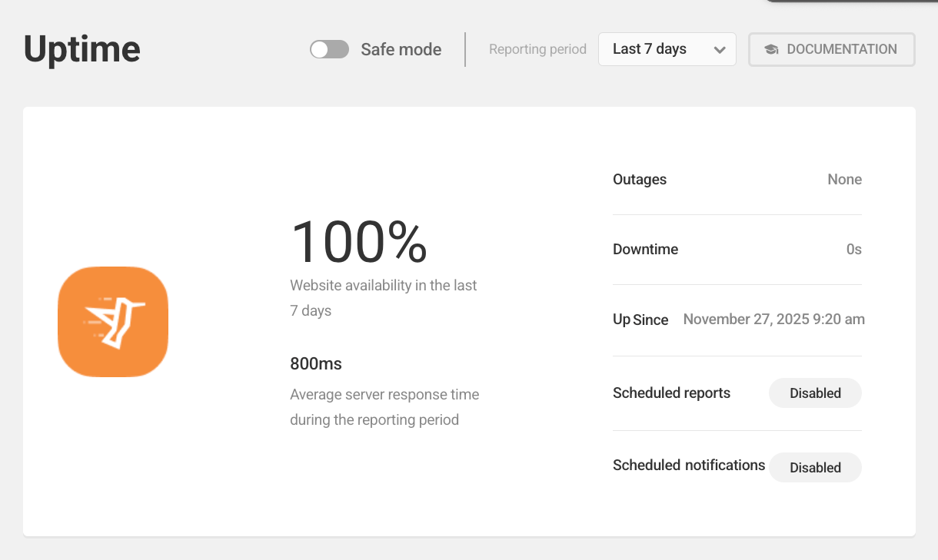The width and height of the screenshot is (938, 560).
Task: Open the Documentation page
Action: coord(831,49)
